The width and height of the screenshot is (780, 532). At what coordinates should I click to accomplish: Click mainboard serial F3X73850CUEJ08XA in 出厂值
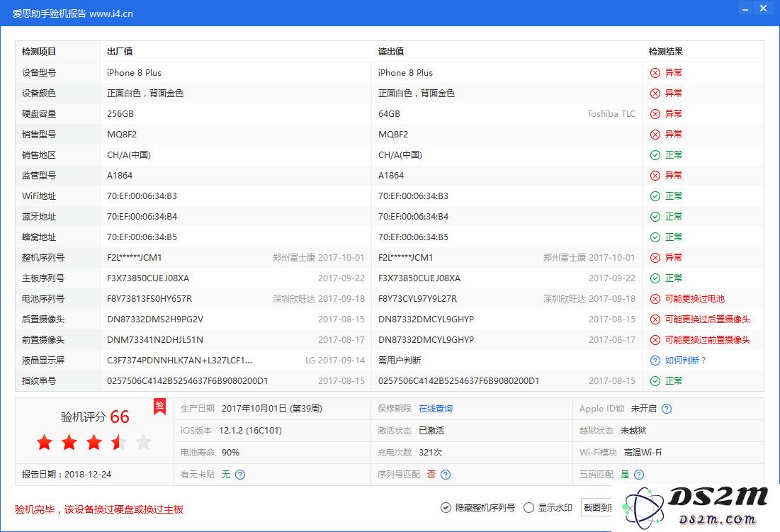click(x=148, y=278)
